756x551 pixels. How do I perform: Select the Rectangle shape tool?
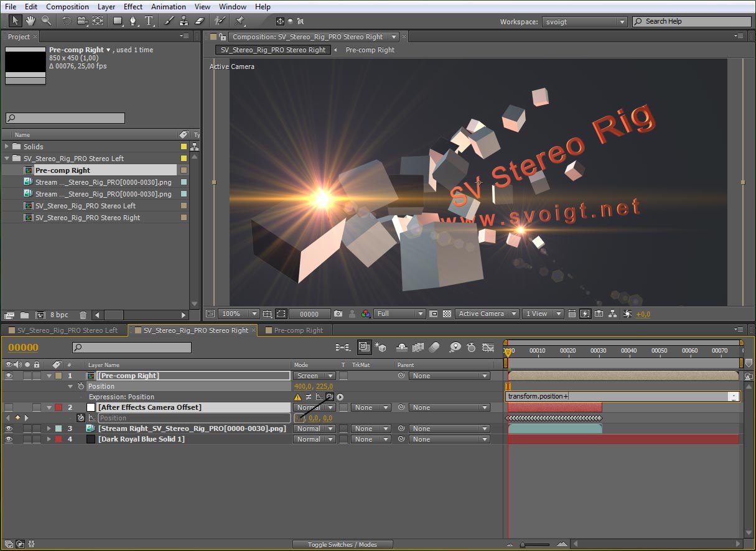pyautogui.click(x=118, y=21)
